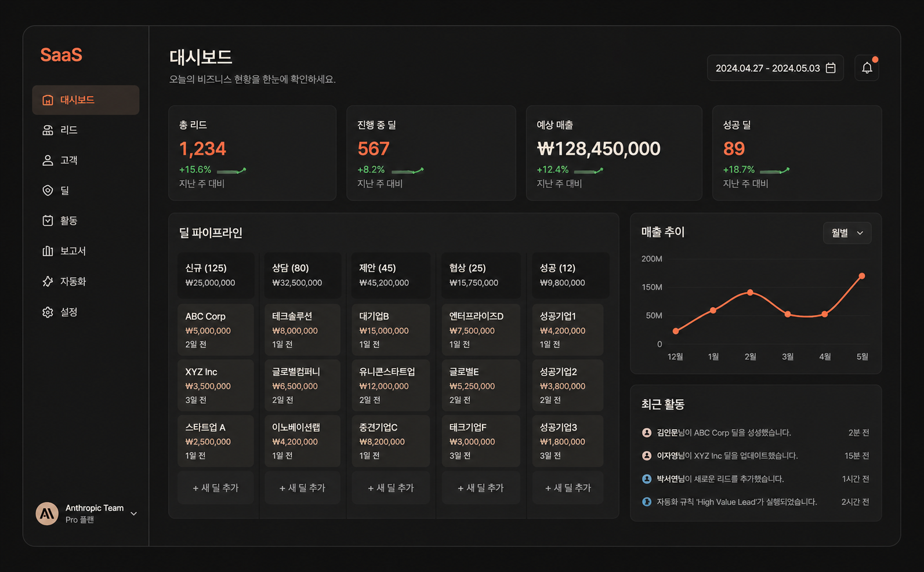This screenshot has width=924, height=572.
Task: Add new deal in 신규 column
Action: pyautogui.click(x=215, y=488)
